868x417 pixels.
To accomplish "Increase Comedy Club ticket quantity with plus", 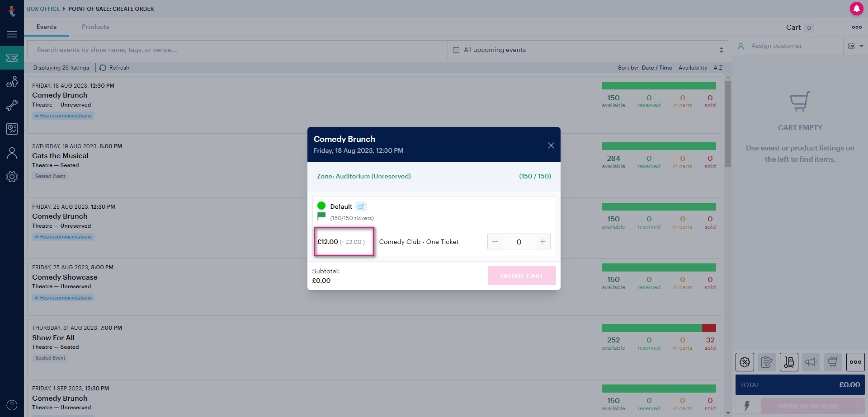I will 542,242.
